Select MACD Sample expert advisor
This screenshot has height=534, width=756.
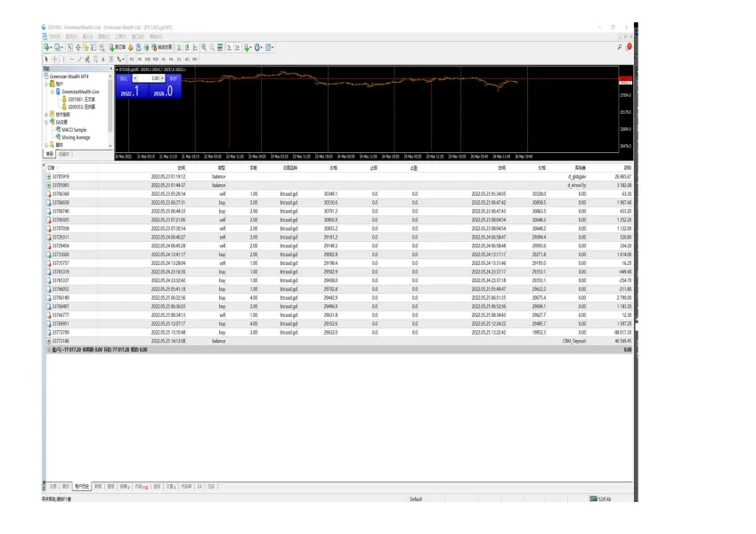coord(74,130)
